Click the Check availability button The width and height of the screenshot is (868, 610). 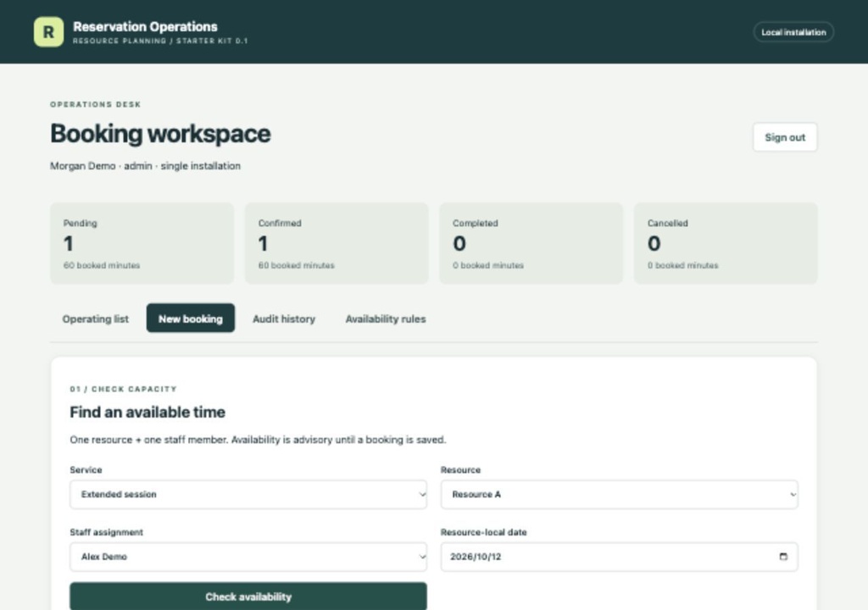tap(248, 596)
